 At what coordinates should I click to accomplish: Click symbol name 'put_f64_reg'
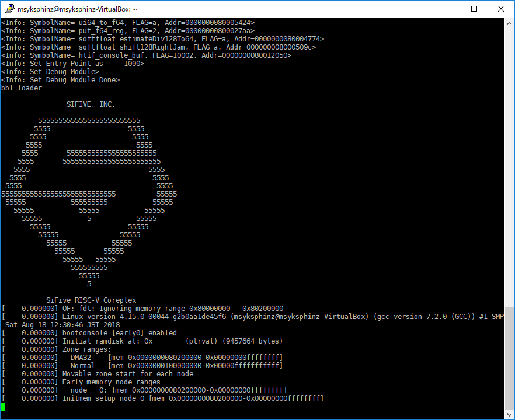tap(101, 31)
